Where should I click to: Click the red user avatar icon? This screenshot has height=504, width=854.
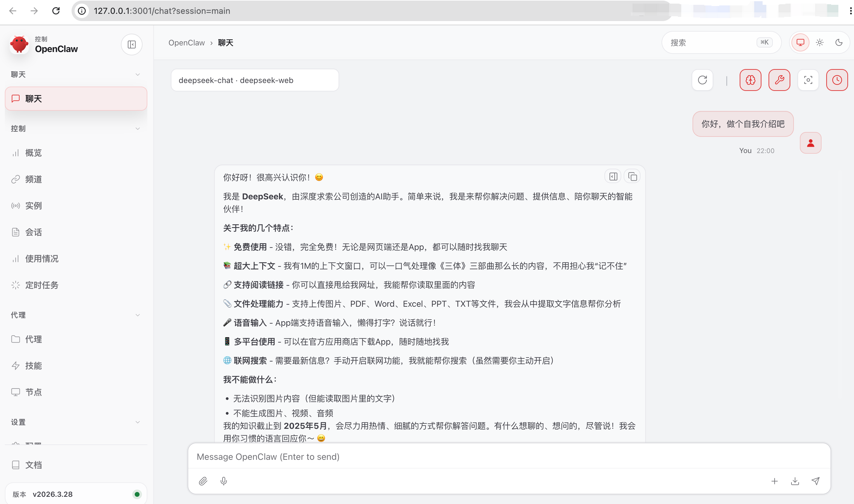click(810, 143)
